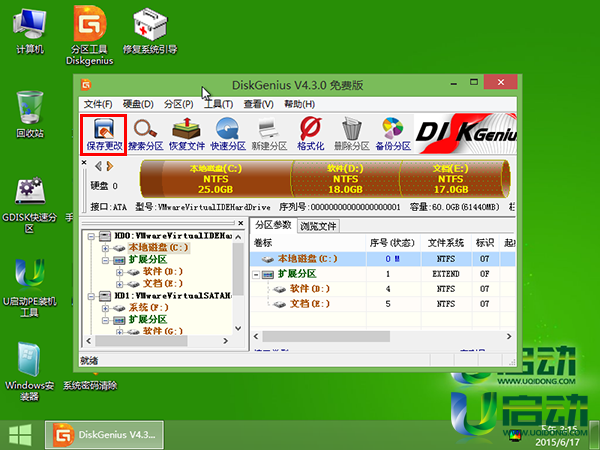
Task: Open the 文件(F) menu
Action: pyautogui.click(x=98, y=104)
